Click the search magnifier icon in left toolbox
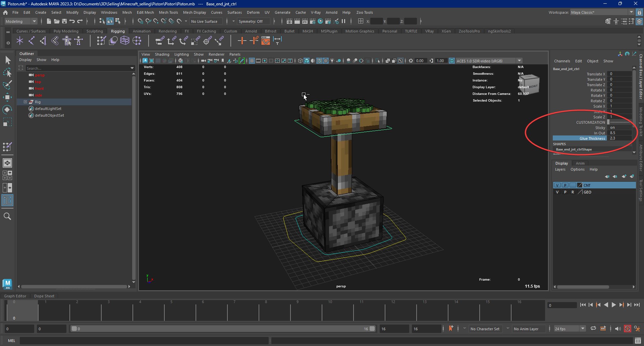This screenshot has width=644, height=346. point(7,216)
